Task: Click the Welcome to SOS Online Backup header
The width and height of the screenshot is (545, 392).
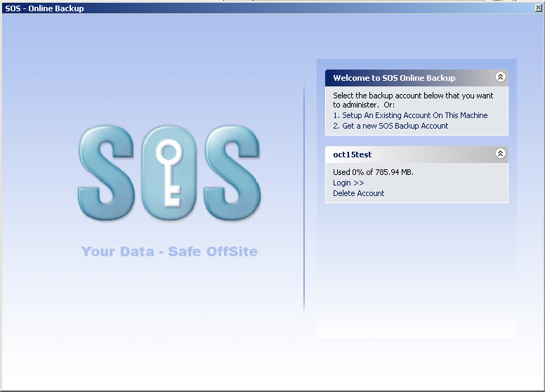Action: coord(416,78)
